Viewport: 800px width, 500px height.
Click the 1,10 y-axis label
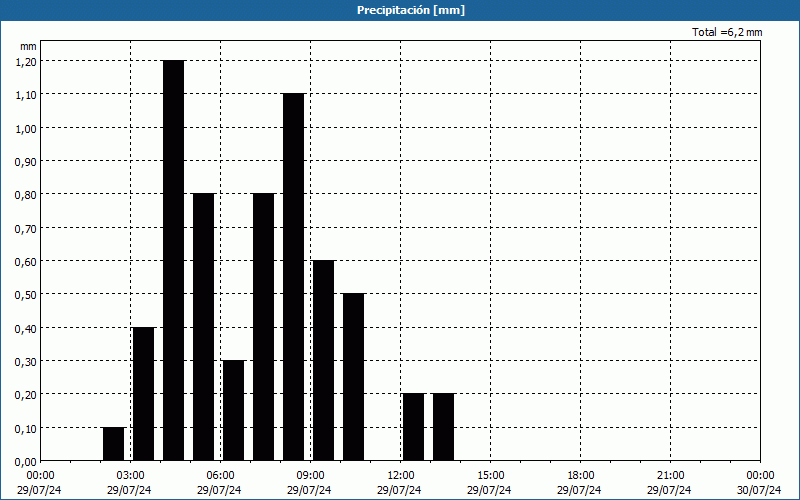(x=26, y=95)
